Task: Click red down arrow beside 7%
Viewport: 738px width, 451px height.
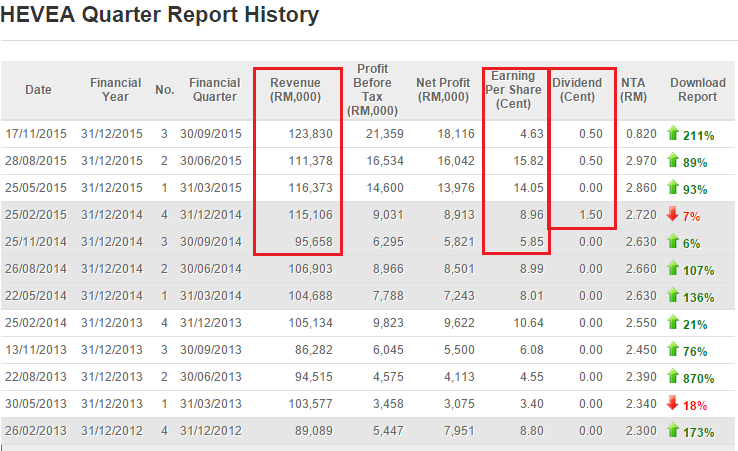Action: click(x=673, y=214)
